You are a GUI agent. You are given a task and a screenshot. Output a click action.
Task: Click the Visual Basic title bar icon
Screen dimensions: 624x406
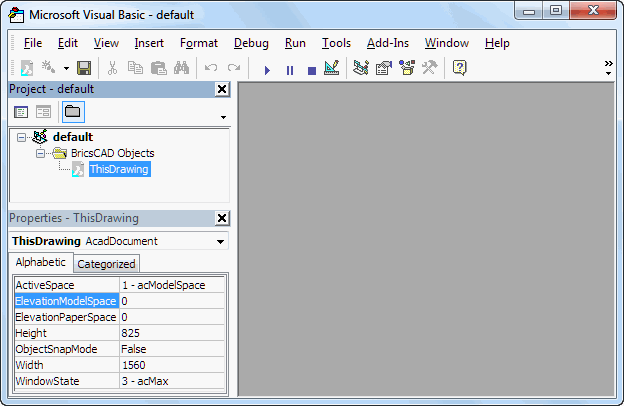point(16,15)
